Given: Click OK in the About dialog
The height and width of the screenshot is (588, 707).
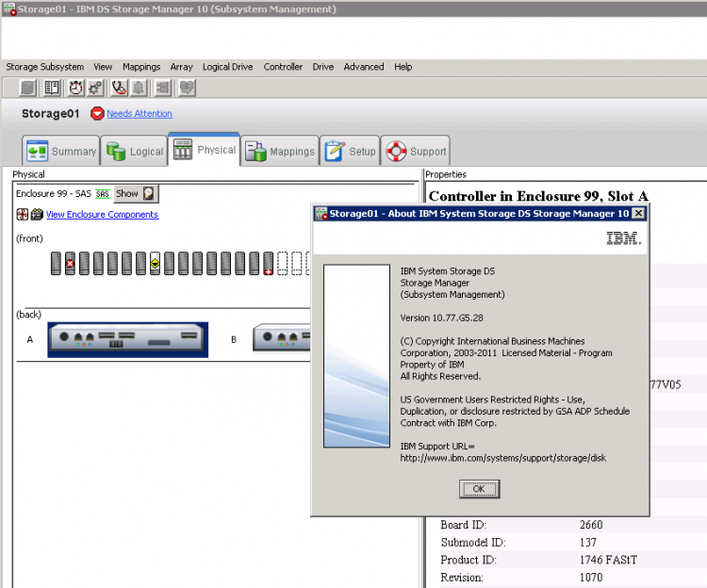Looking at the screenshot, I should [479, 489].
